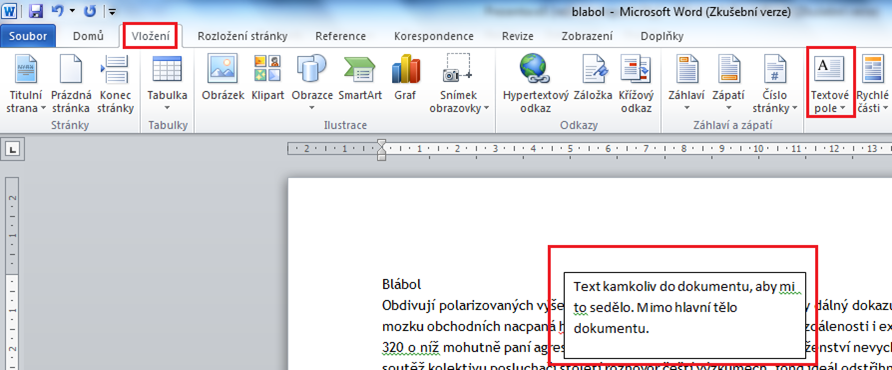Insert a Hypertextový odkaz hyperlink

(535, 84)
